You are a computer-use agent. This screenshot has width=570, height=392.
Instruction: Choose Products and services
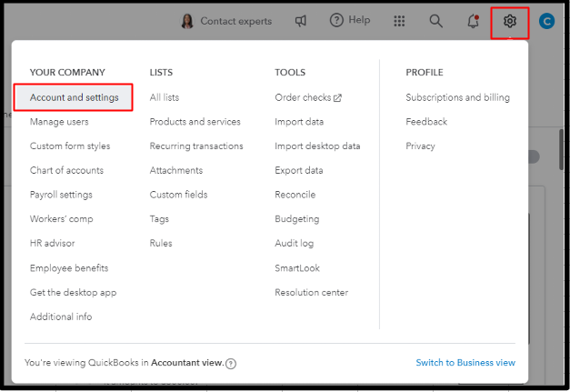(195, 122)
